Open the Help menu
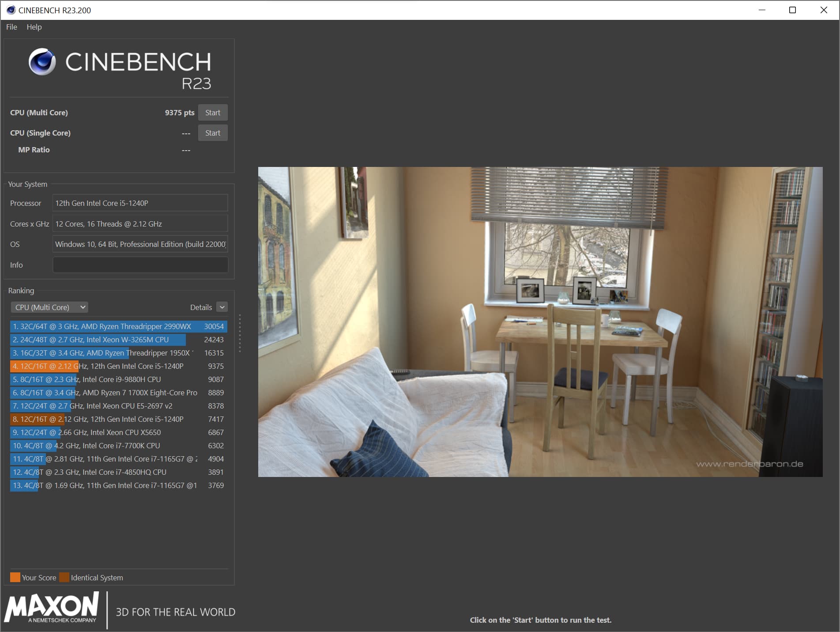This screenshot has width=840, height=632. 34,27
